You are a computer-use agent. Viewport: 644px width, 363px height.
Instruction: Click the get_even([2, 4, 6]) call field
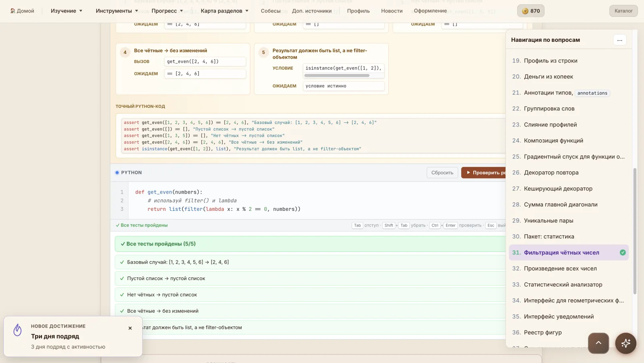coord(205,62)
